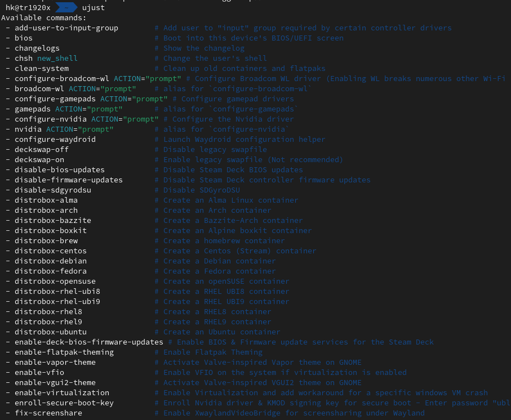Click comment 'Enable Flatpak Theming'

tap(213, 352)
